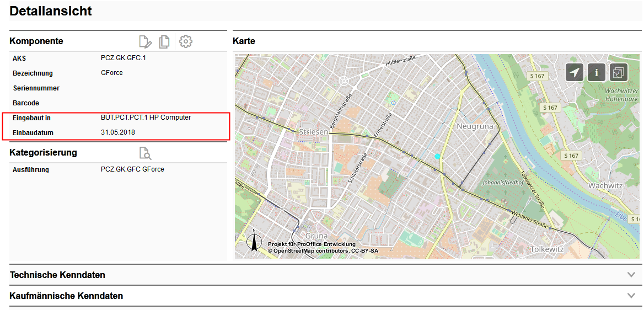Click the edit component pencil icon
644x310 pixels.
145,41
